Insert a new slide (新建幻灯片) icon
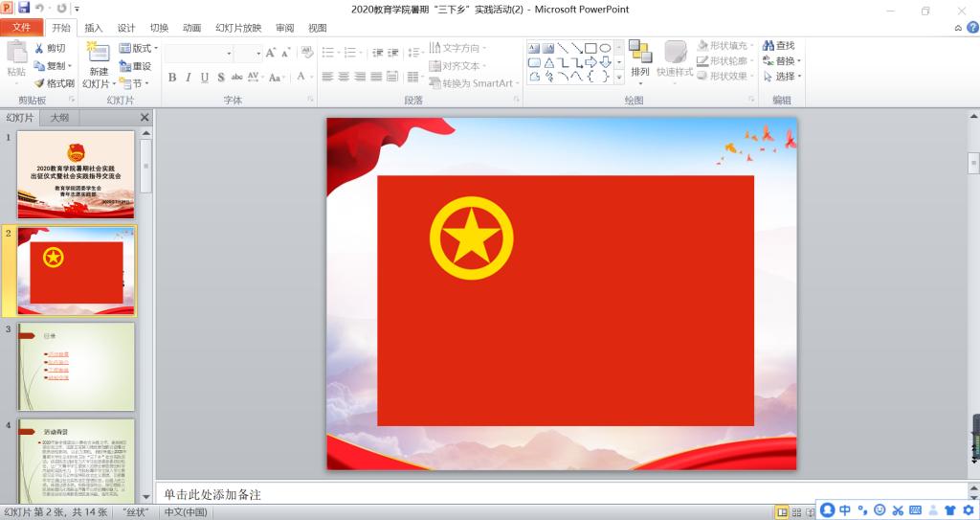Screen dimensions: 980x520 point(99,52)
